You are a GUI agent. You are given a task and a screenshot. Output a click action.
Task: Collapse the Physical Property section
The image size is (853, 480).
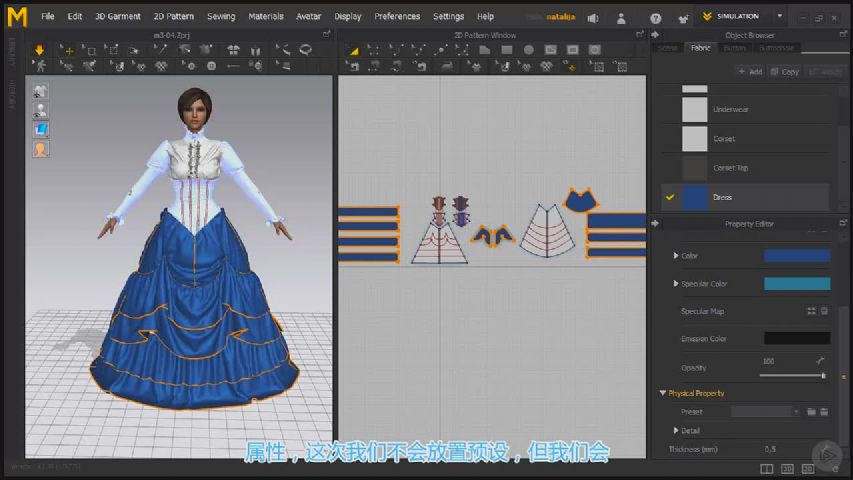(663, 393)
